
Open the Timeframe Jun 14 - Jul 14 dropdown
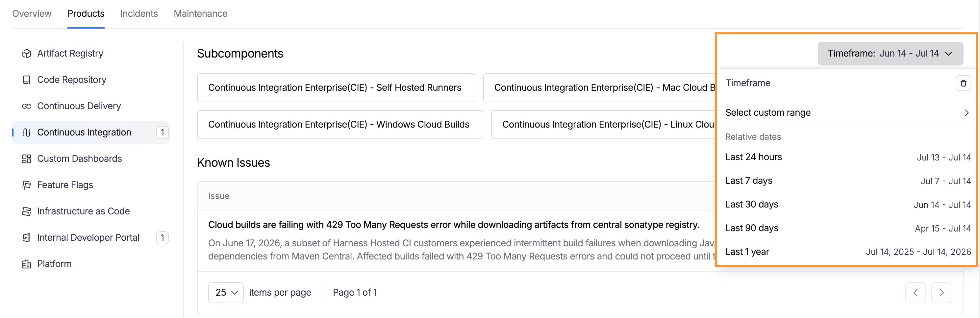tap(890, 54)
